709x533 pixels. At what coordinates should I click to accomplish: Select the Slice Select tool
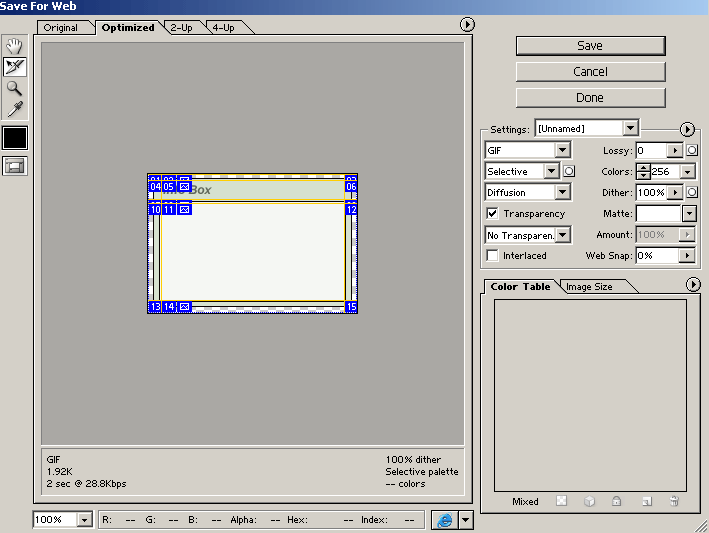pos(14,67)
